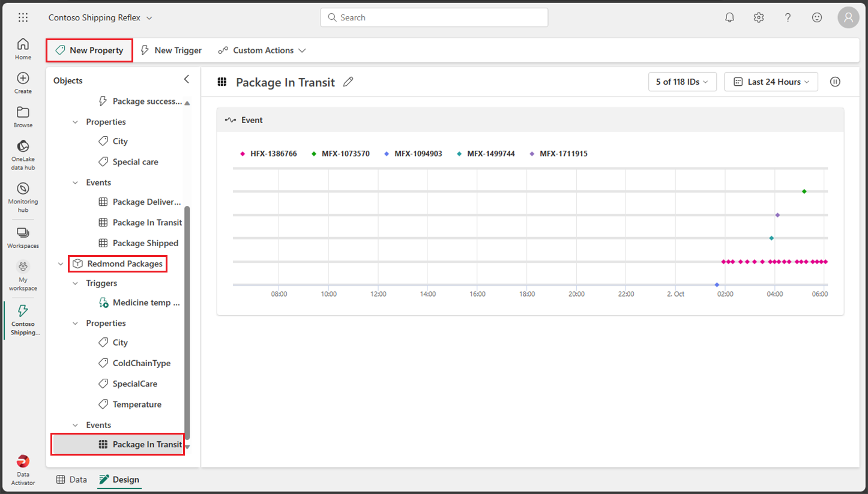Click Objects pane scrollbar thumb

pyautogui.click(x=187, y=323)
